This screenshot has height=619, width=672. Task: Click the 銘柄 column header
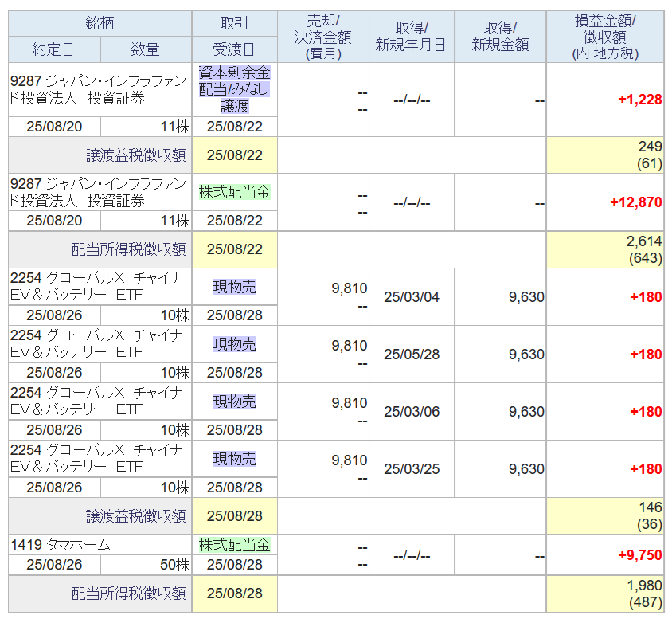100,23
